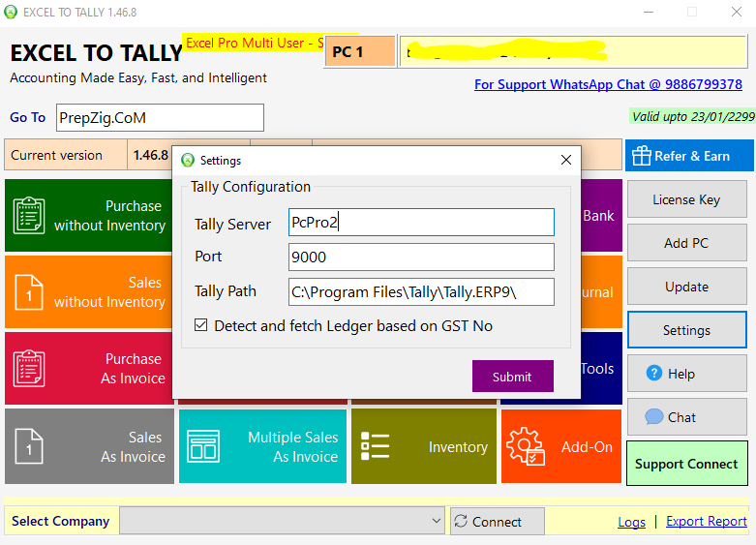The height and width of the screenshot is (545, 756).
Task: Minimize the Excel to Tally window
Action: click(649, 12)
